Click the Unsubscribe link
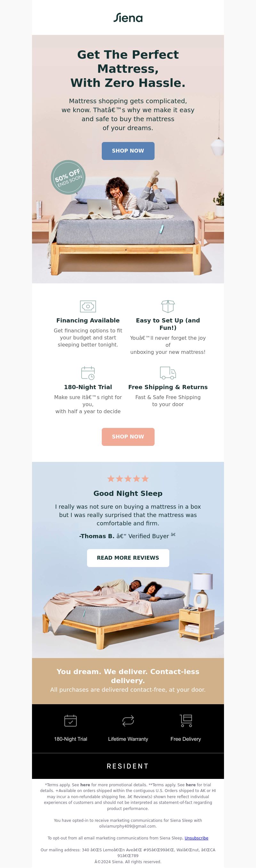The height and width of the screenshot is (868, 256). pyautogui.click(x=196, y=838)
